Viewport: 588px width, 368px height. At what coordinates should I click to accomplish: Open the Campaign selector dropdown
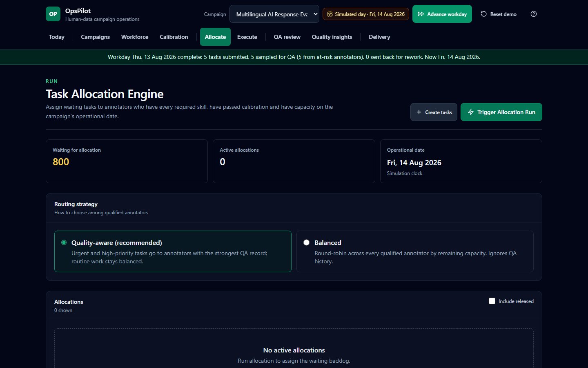pos(274,14)
